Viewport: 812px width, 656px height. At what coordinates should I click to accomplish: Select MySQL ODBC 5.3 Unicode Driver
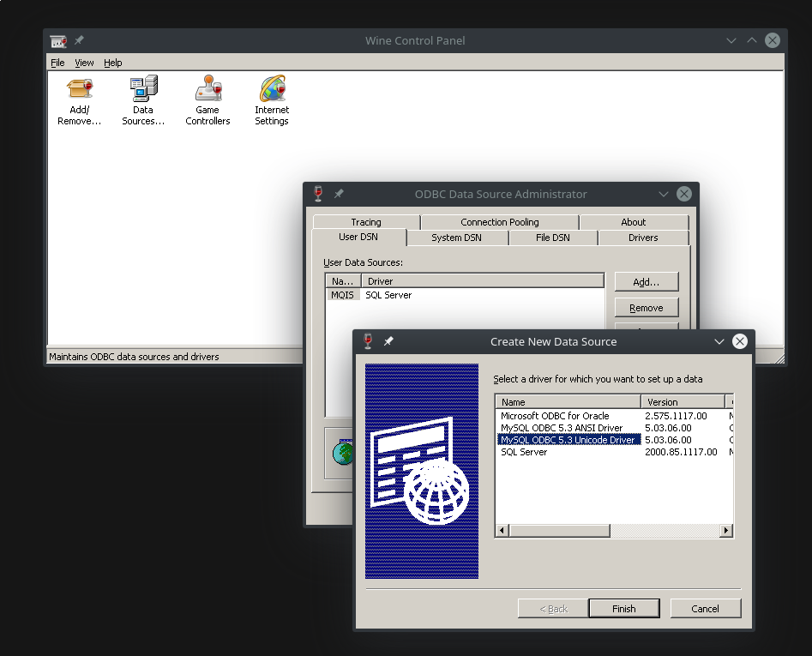tap(568, 440)
